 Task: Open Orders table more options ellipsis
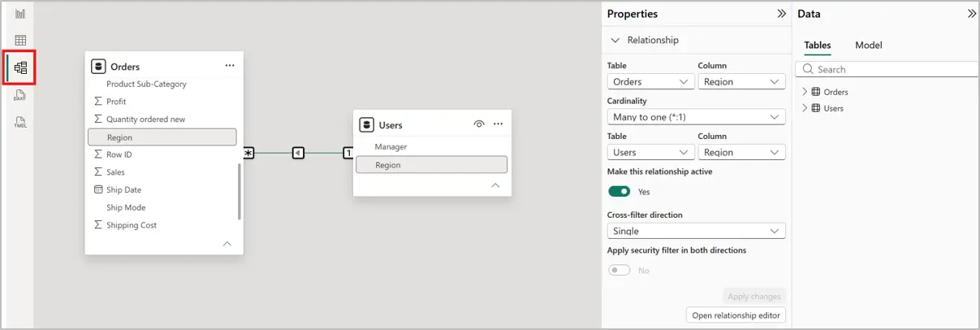click(230, 66)
